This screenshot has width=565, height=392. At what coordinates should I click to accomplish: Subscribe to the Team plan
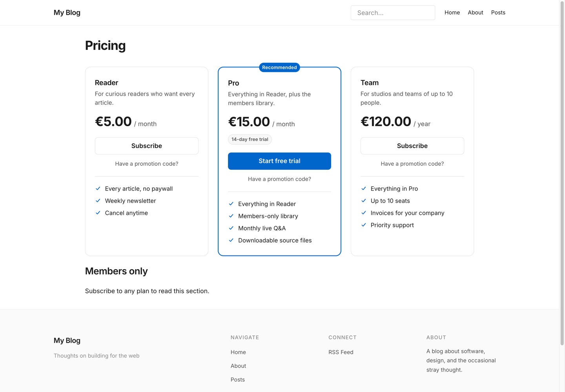pos(412,146)
